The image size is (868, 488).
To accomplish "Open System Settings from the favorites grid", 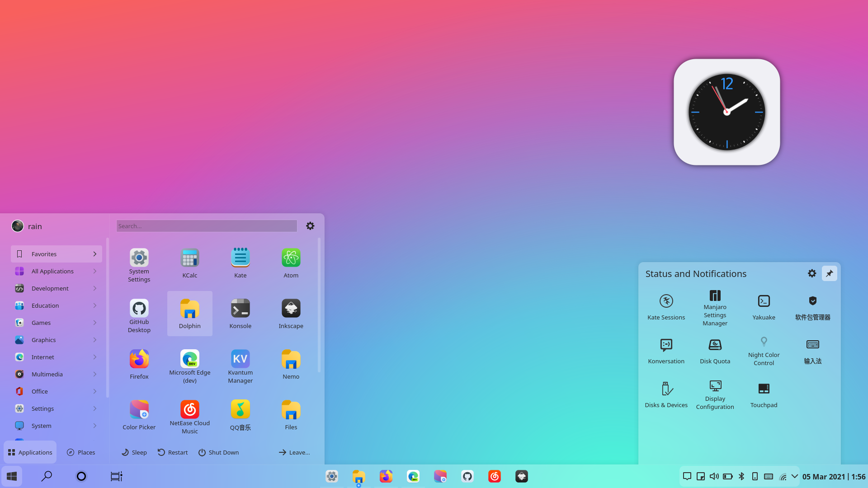I will tap(139, 266).
